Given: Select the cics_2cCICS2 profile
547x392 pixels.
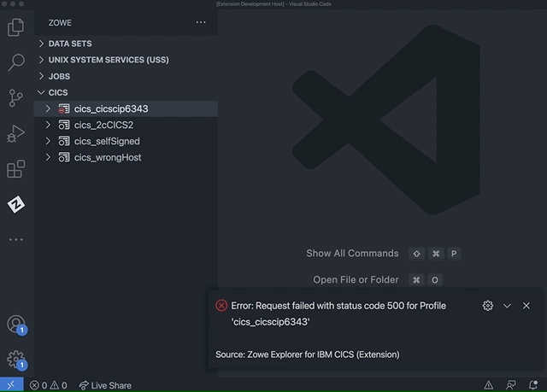Looking at the screenshot, I should 103,126.
